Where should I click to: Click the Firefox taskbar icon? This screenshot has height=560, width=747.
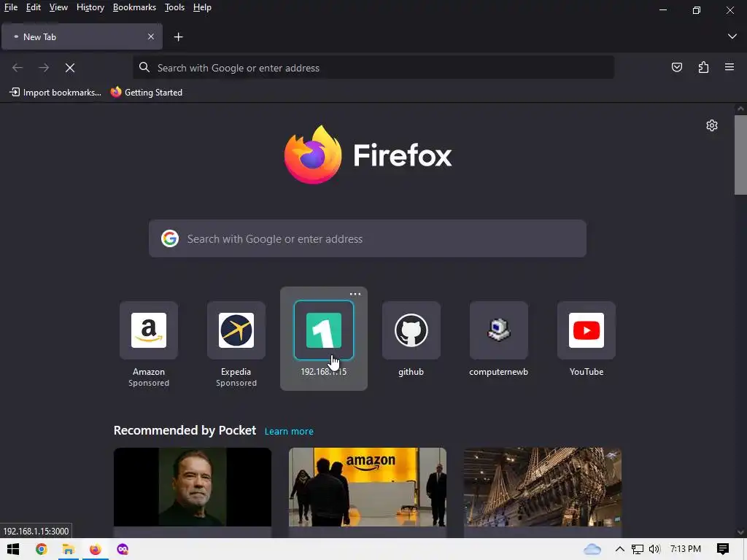(x=96, y=549)
